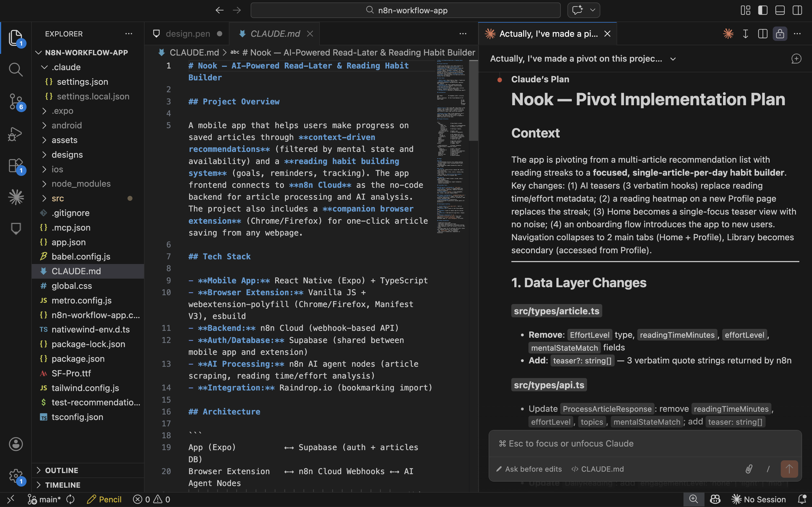Open the Explorer view in activity bar
Image resolution: width=812 pixels, height=507 pixels.
(x=15, y=38)
